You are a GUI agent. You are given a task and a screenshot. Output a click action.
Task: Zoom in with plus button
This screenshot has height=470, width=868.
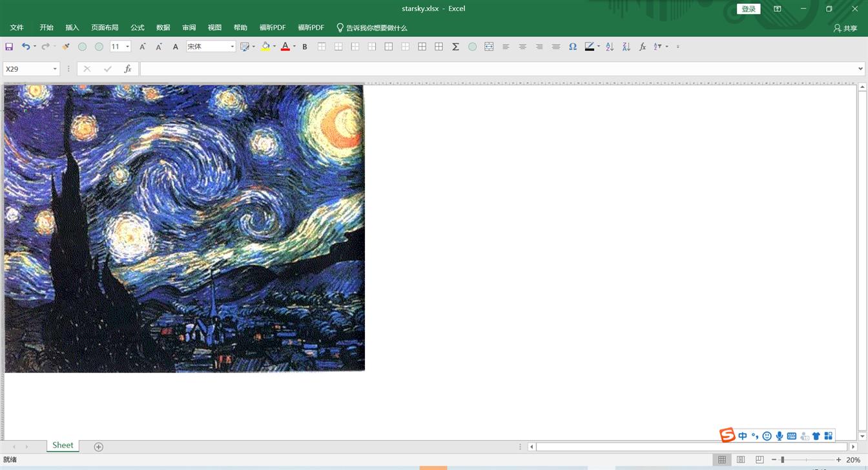pyautogui.click(x=838, y=460)
